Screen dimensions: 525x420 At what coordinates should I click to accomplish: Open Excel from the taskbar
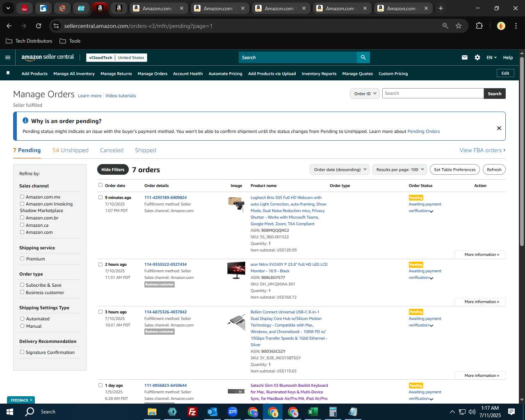point(313,412)
